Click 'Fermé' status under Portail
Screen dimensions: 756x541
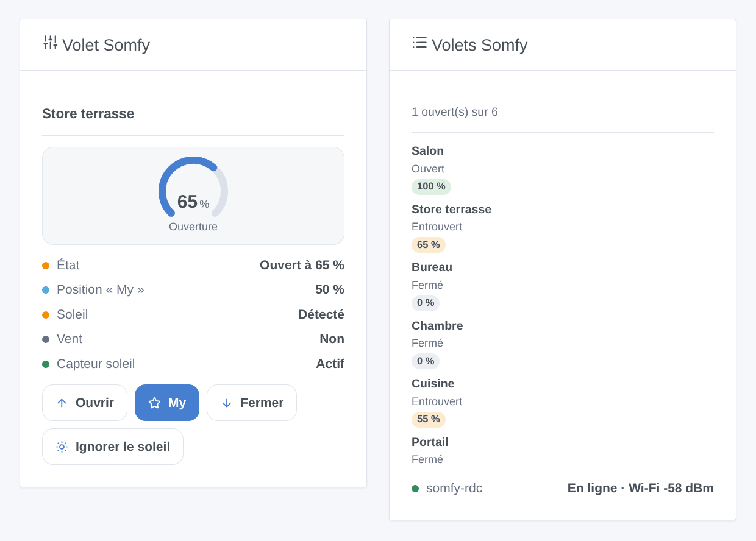click(x=427, y=459)
